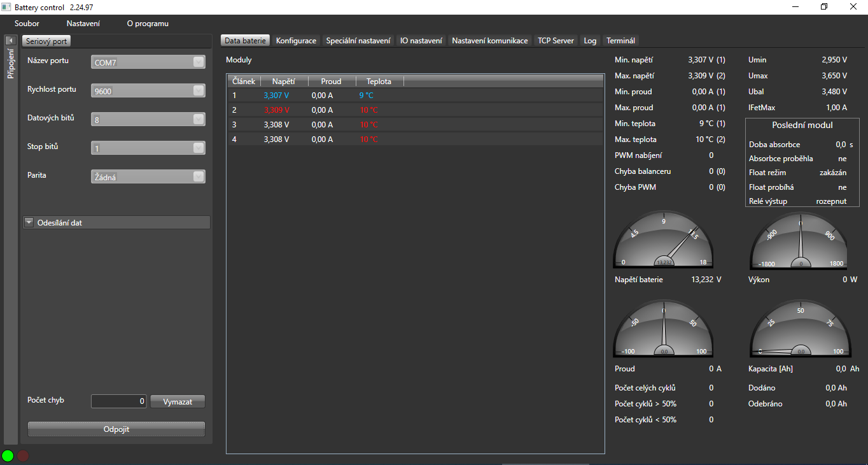Switch to the Konfigurace tab
868x465 pixels.
[296, 41]
